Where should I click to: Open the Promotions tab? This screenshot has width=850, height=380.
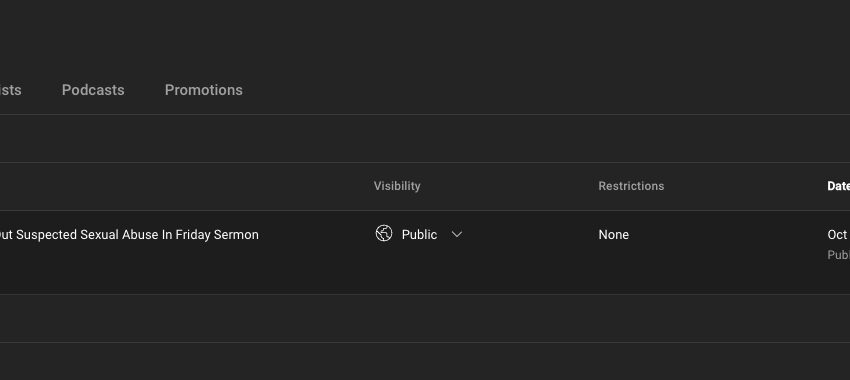(204, 90)
